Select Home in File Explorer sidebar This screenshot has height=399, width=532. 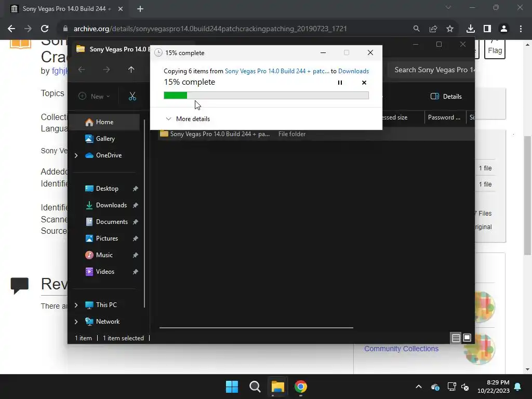click(104, 122)
